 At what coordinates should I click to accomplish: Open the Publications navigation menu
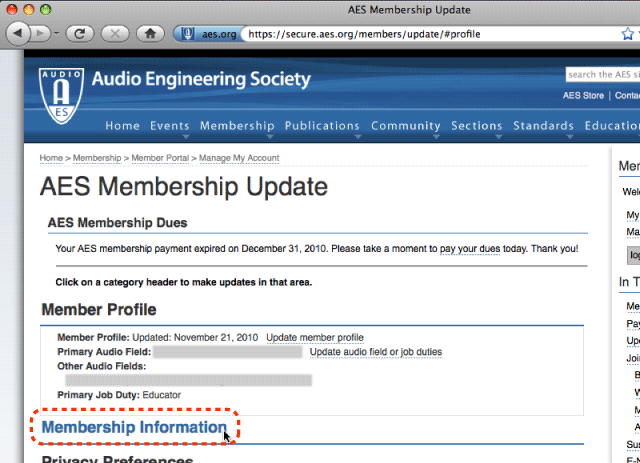pos(322,126)
